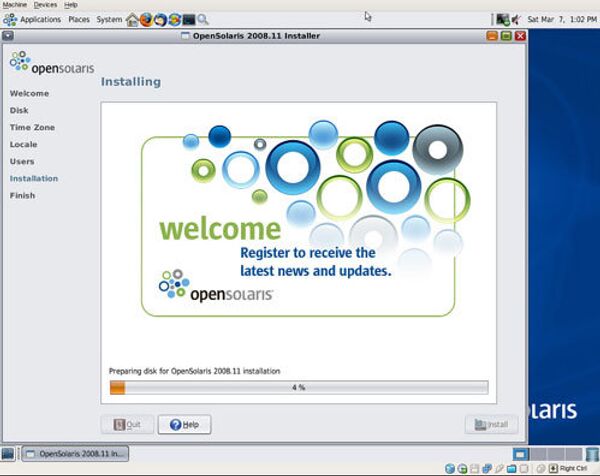Click the VirtualBox USB pen status icon
The image size is (600, 476).
point(499,468)
